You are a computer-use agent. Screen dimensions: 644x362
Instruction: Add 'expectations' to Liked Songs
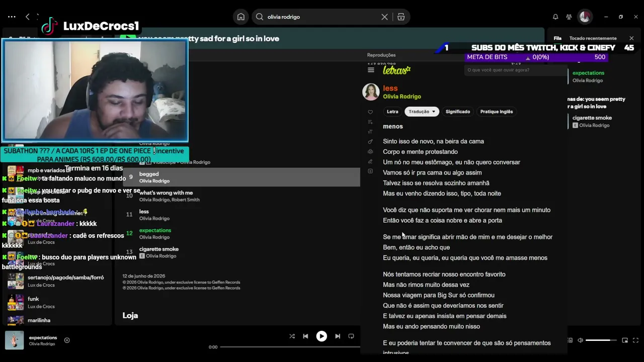pyautogui.click(x=67, y=340)
